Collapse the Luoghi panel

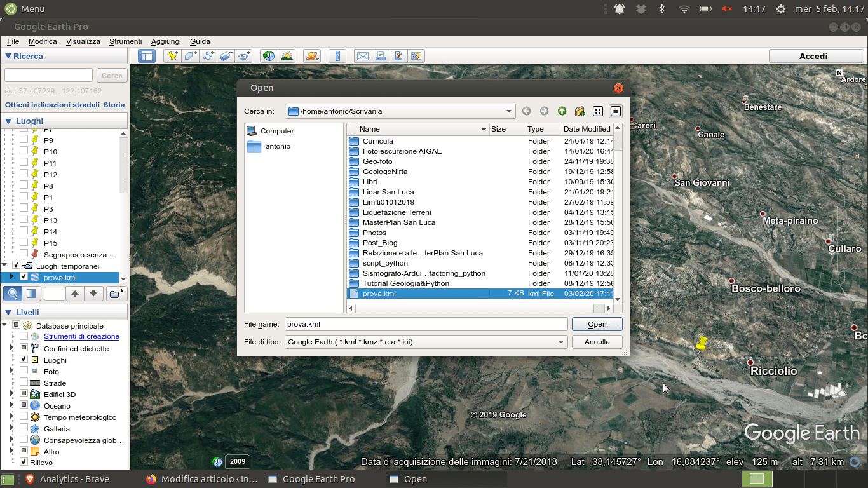tap(8, 121)
